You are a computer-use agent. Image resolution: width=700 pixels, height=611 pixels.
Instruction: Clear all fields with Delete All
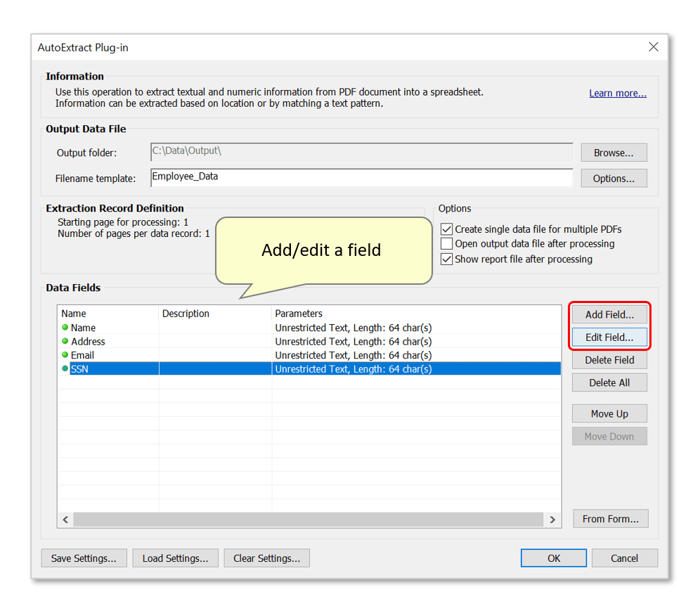pyautogui.click(x=609, y=382)
